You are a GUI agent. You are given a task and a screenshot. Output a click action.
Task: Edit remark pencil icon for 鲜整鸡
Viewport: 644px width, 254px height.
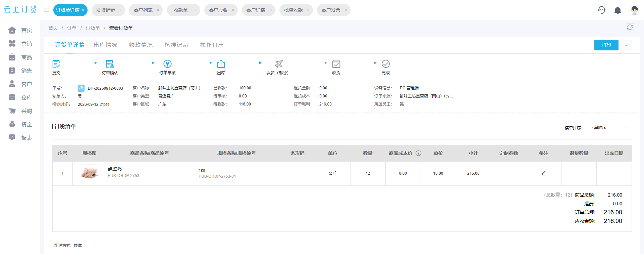[544, 173]
